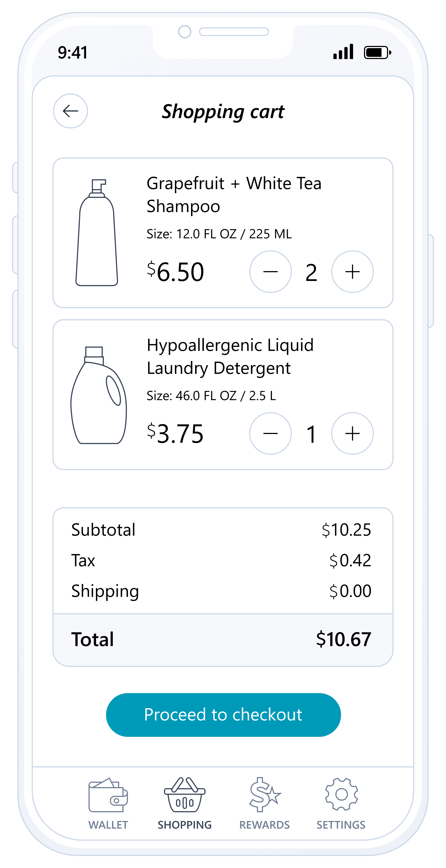446x868 pixels.
Task: Click the REWARDS tab label
Action: pos(265,825)
